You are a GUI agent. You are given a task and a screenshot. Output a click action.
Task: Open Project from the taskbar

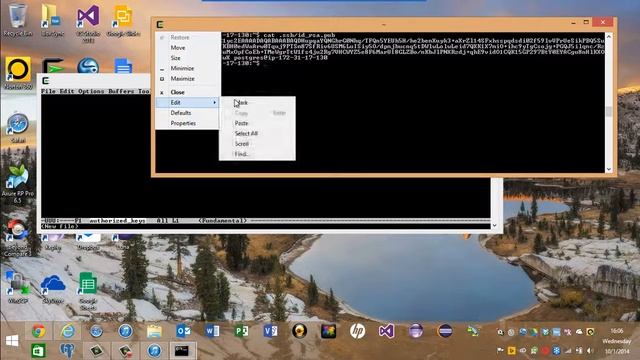[x=241, y=331]
